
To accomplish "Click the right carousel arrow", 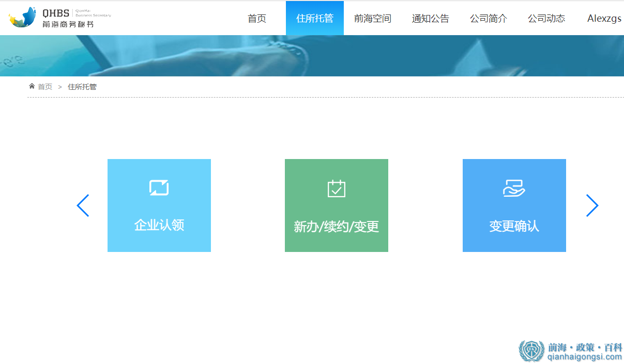I will (x=592, y=205).
